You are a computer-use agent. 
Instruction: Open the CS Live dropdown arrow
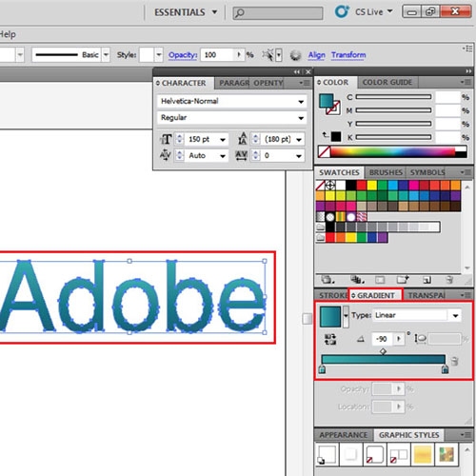coord(390,11)
